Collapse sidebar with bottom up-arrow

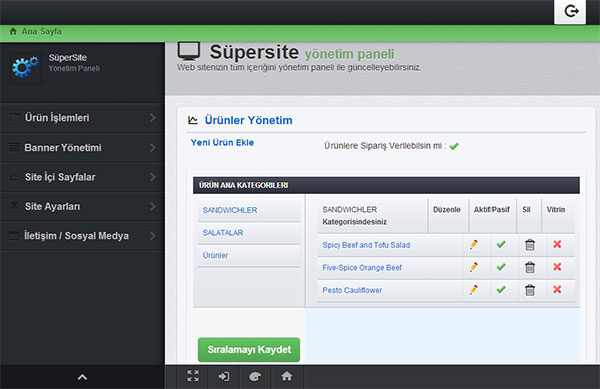pyautogui.click(x=82, y=378)
